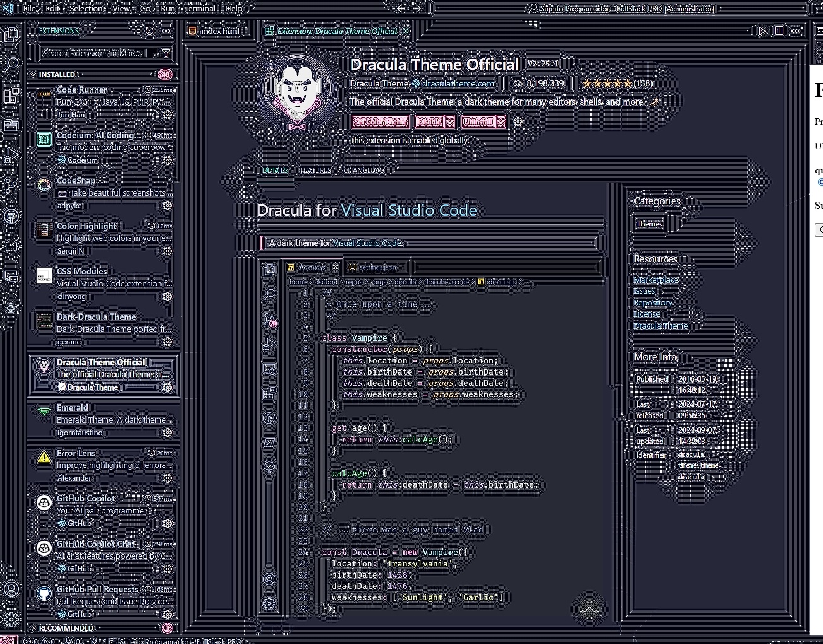Open the Manage gear in activity bar
This screenshot has width=823, height=644.
coord(11,619)
